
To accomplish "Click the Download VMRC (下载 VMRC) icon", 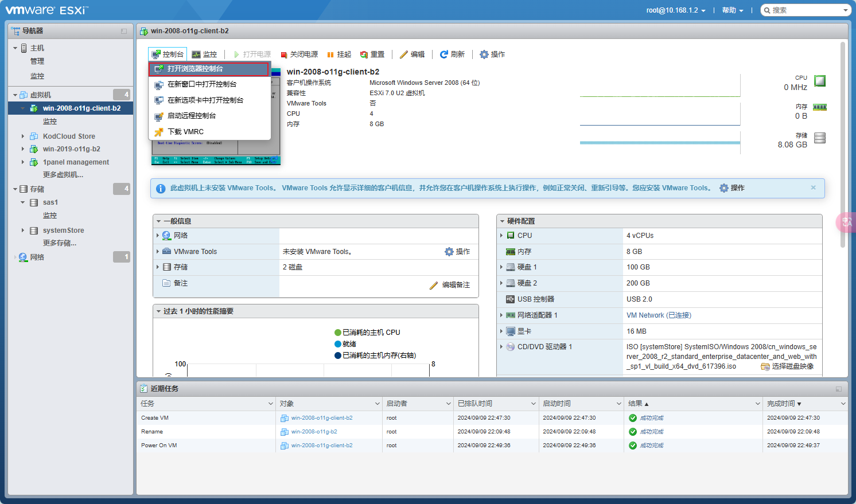I will point(159,132).
